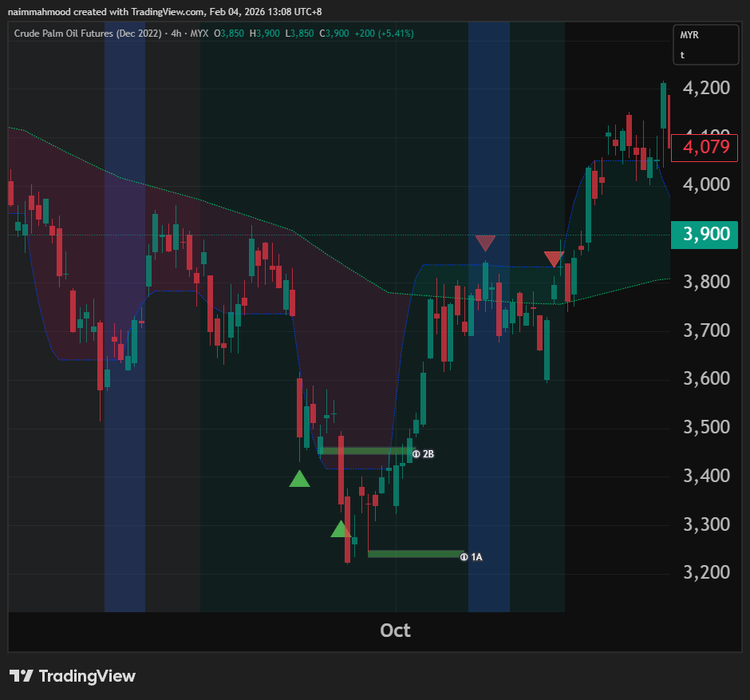Select the green 1A horizontal zone bar
Screen dimensions: 750x700
(x=413, y=554)
